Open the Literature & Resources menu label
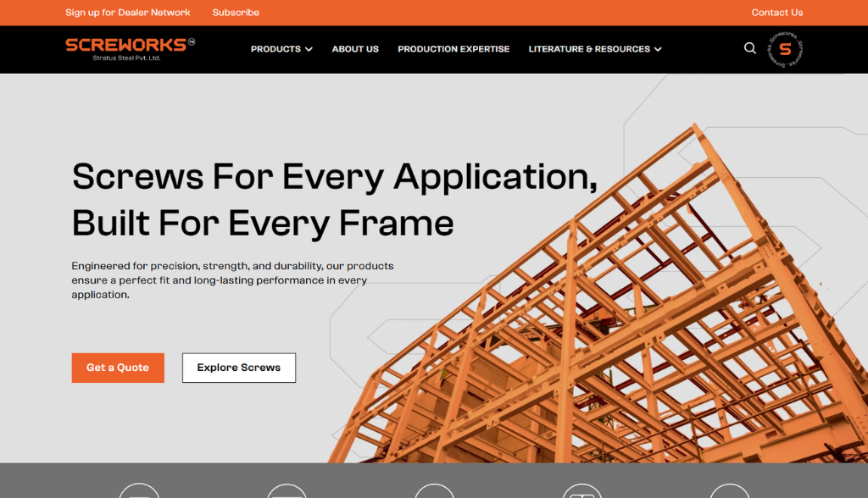The width and height of the screenshot is (868, 498). [589, 49]
